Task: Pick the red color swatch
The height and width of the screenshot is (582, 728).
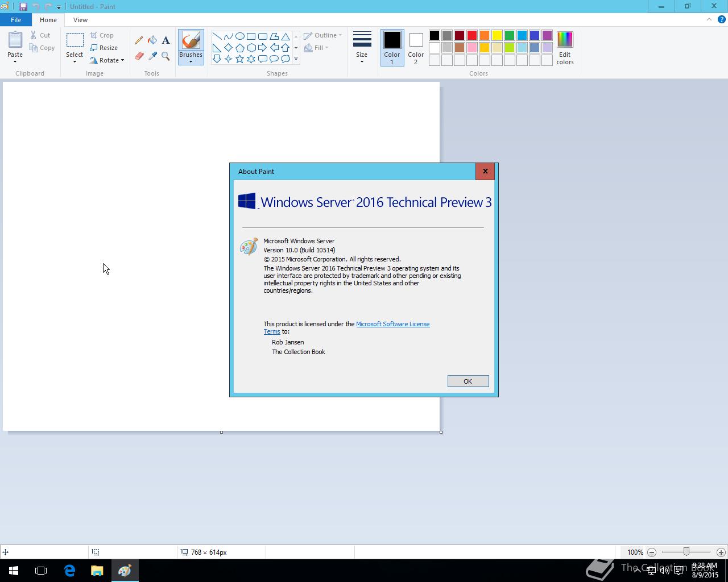Action: pyautogui.click(x=472, y=36)
